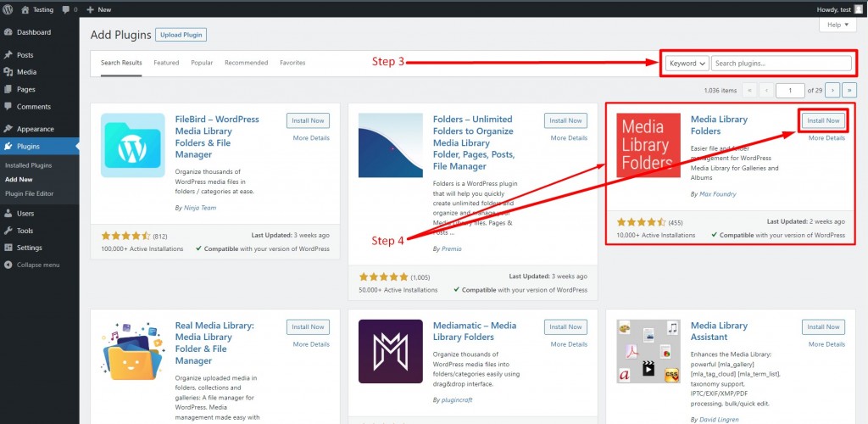Open the Ninja Team author link
Image resolution: width=868 pixels, height=424 pixels.
(x=200, y=208)
